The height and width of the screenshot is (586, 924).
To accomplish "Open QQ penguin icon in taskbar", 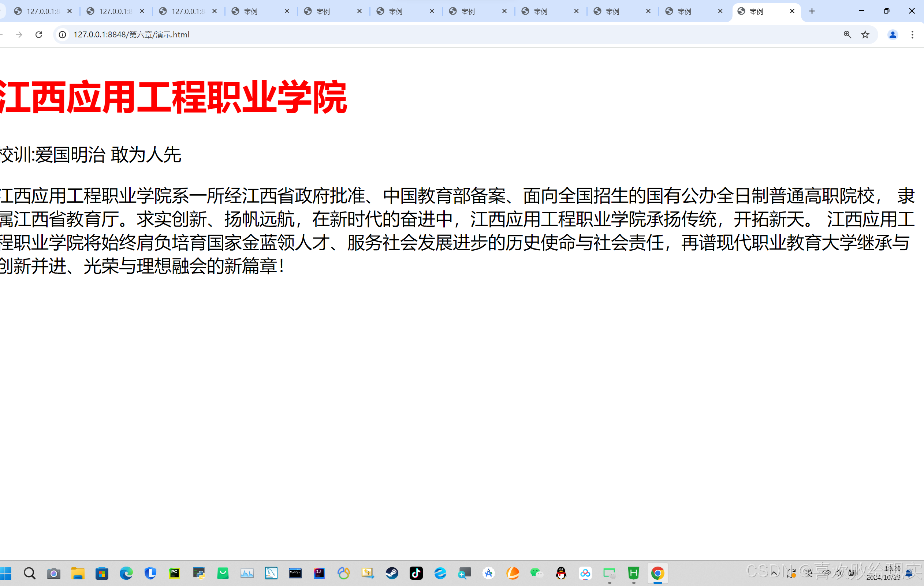I will tap(561, 573).
